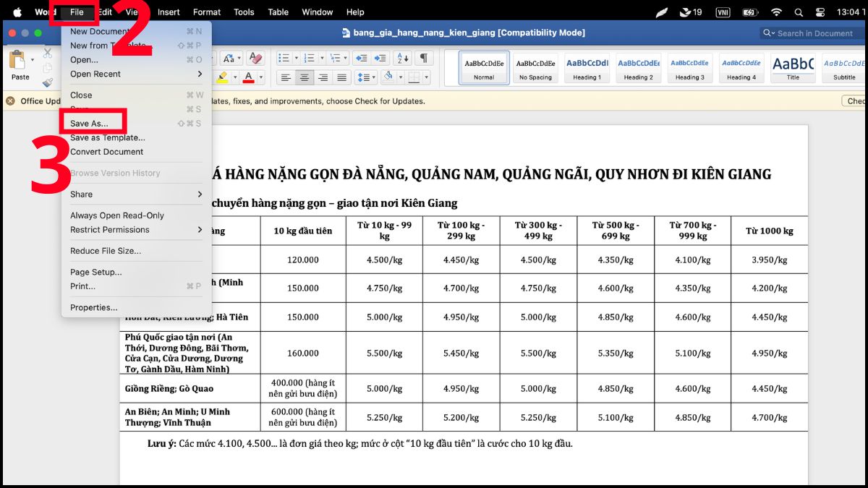The height and width of the screenshot is (488, 868).
Task: Open the Apple menu
Action: pos(17,12)
